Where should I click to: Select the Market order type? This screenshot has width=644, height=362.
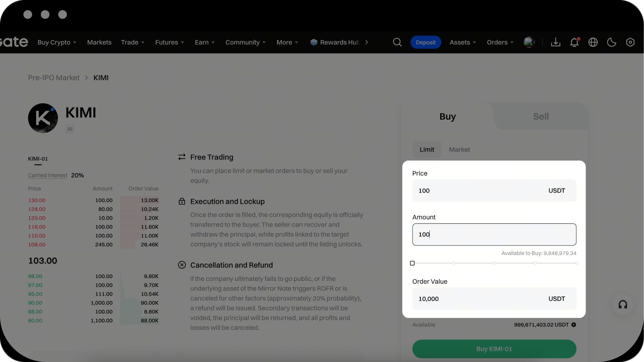459,150
